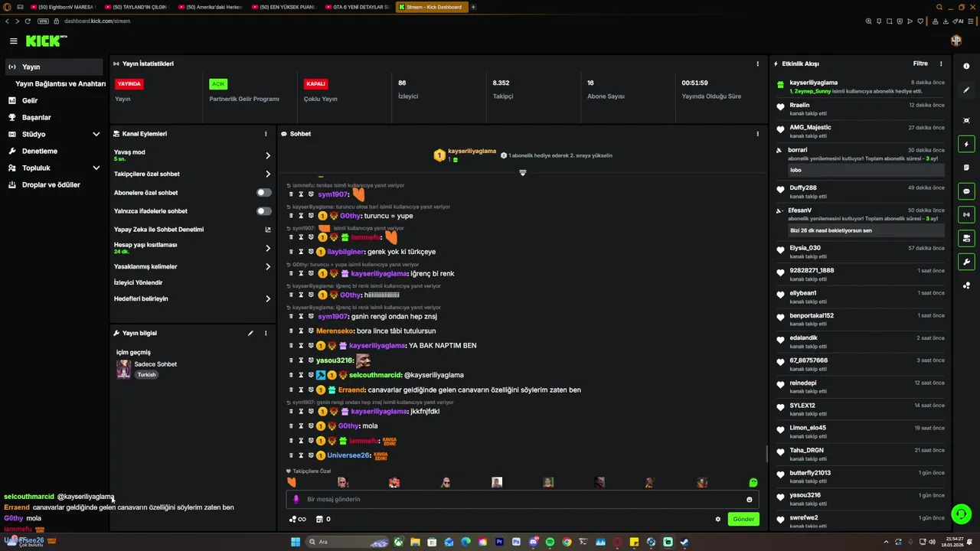Click the store icon showing 0 below the chat input
Screen dimensions: 980x551
[x=323, y=519]
